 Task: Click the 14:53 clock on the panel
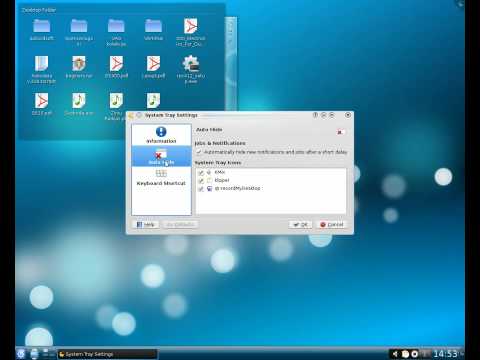coord(445,354)
